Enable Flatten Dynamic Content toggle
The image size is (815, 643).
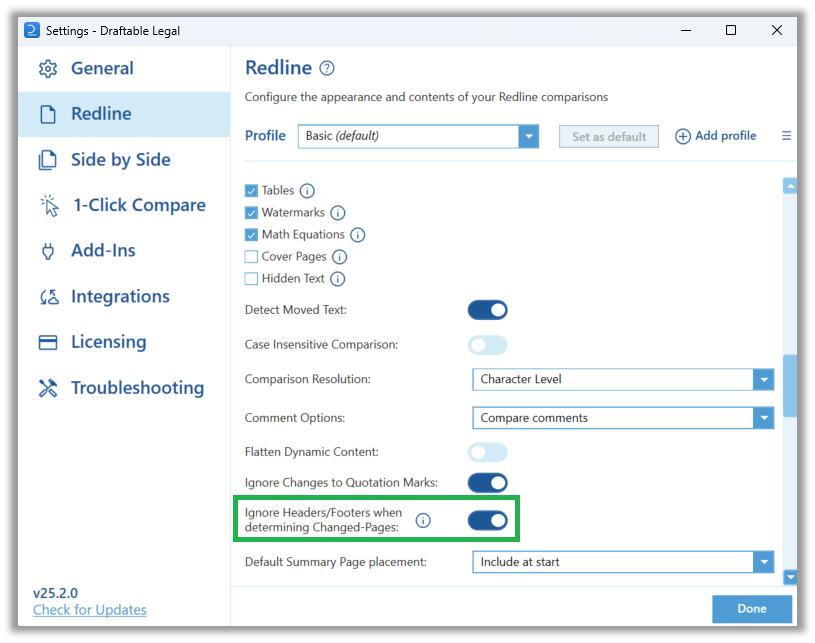(x=488, y=452)
